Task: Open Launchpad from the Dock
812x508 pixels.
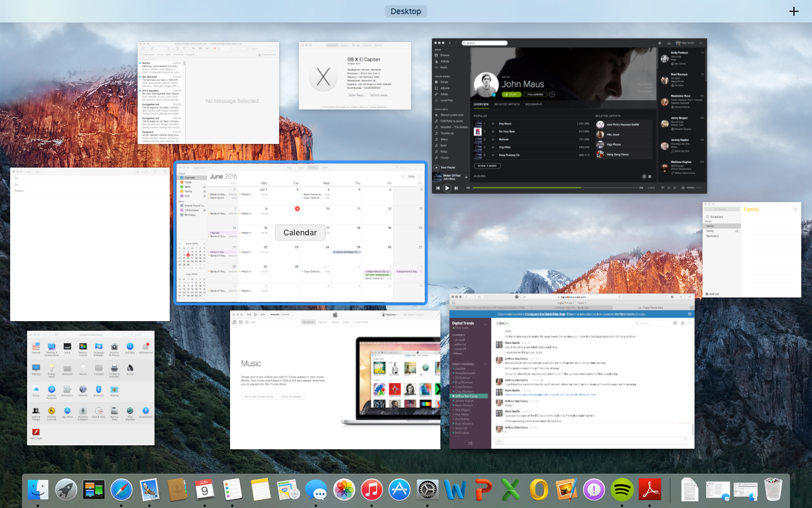Action: (x=65, y=490)
